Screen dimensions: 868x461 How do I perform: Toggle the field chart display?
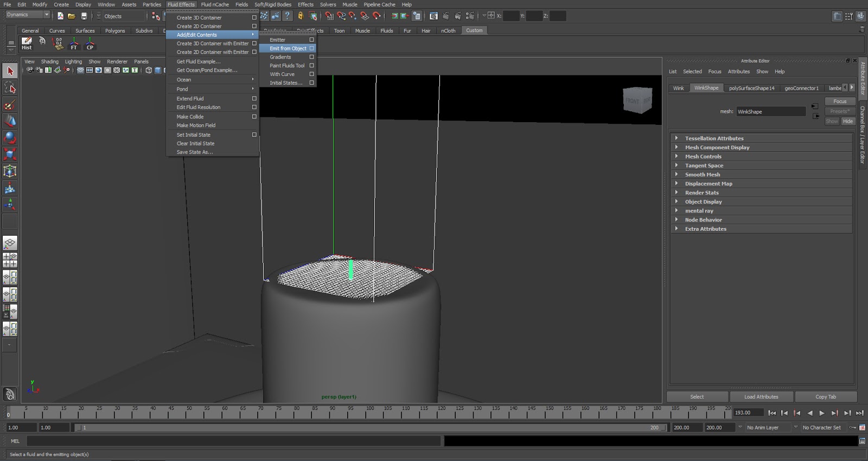pyautogui.click(x=117, y=70)
